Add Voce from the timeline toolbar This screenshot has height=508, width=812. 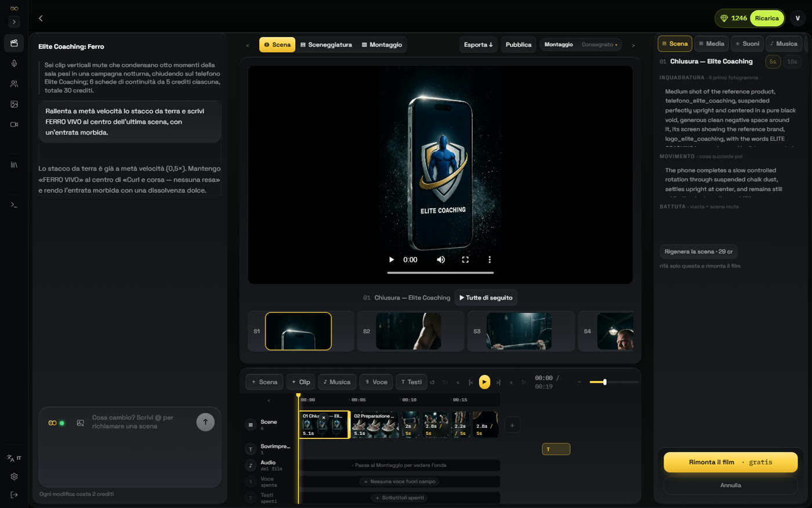(x=376, y=382)
